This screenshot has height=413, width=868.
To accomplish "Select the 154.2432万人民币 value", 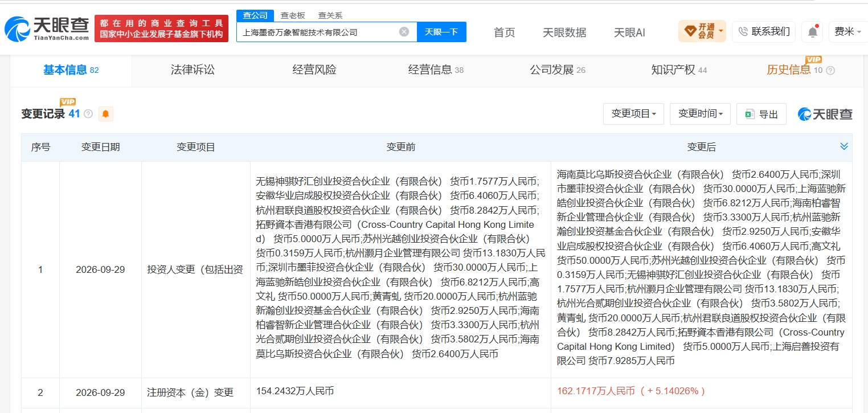I will pyautogui.click(x=295, y=391).
